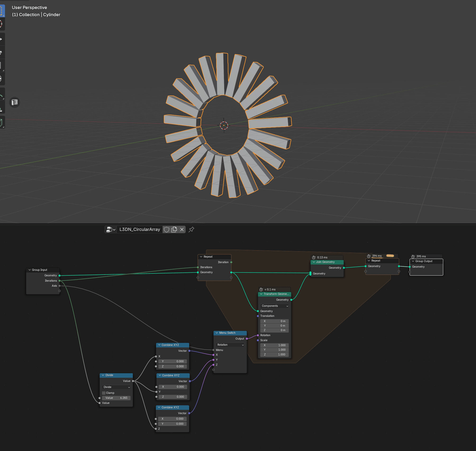476x451 pixels.
Task: Unlink node group with the X icon
Action: point(182,230)
